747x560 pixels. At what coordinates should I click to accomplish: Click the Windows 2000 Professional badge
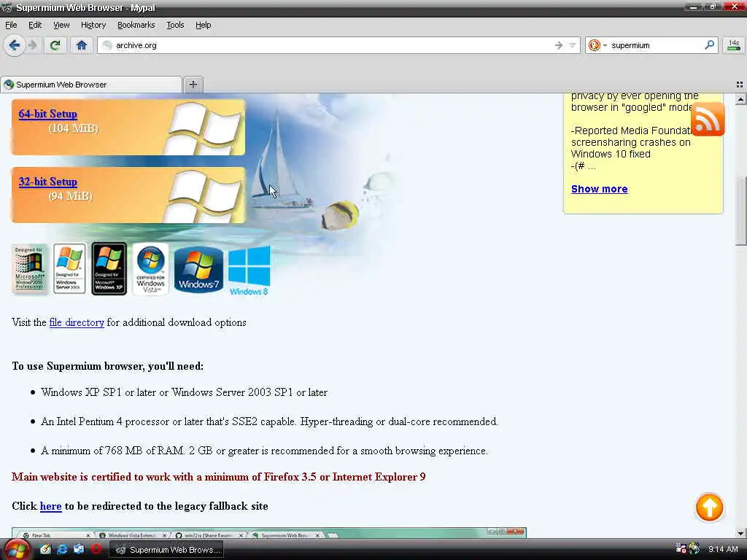coord(29,269)
